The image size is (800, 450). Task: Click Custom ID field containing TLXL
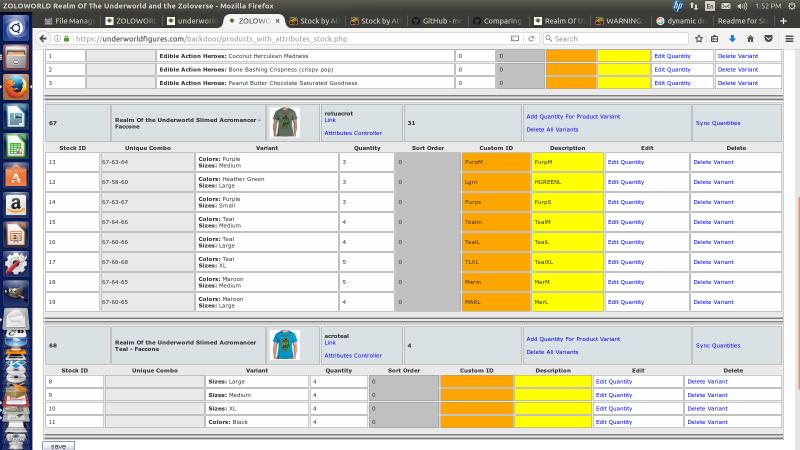[495, 262]
